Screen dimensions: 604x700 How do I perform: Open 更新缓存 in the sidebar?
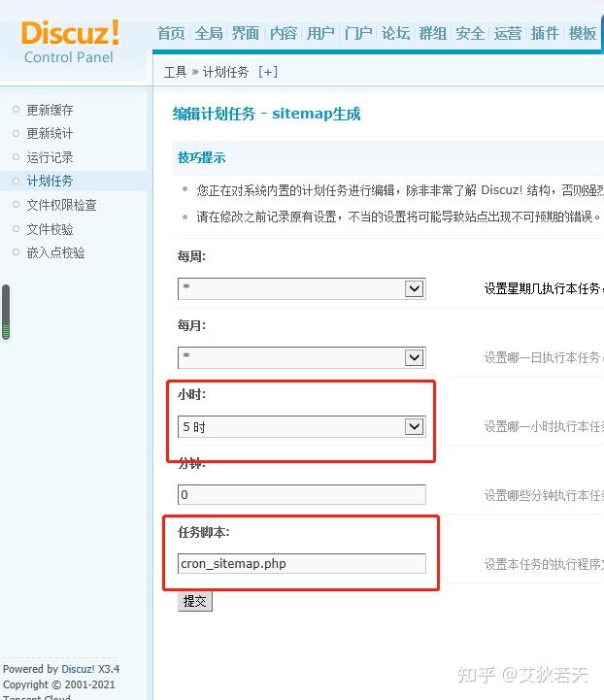50,110
